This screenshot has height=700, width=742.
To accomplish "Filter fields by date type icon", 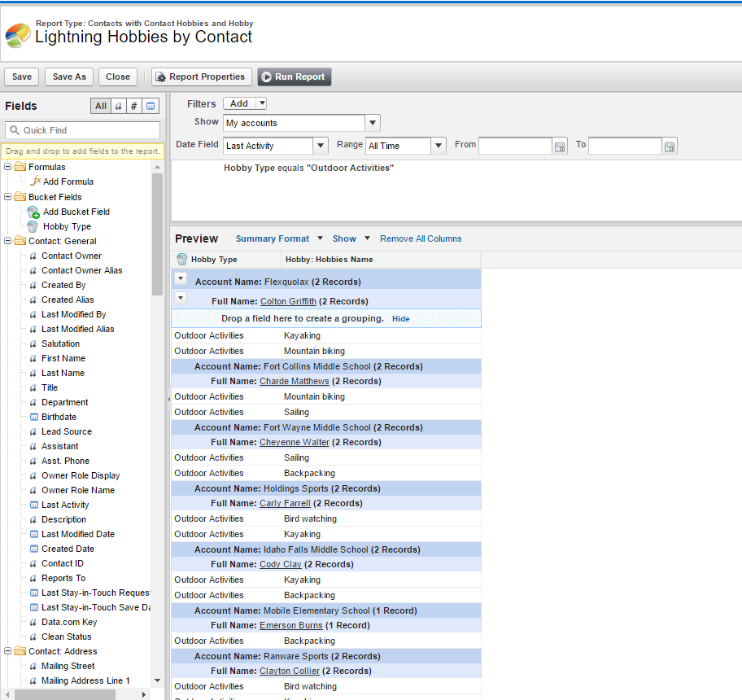I will click(x=151, y=106).
